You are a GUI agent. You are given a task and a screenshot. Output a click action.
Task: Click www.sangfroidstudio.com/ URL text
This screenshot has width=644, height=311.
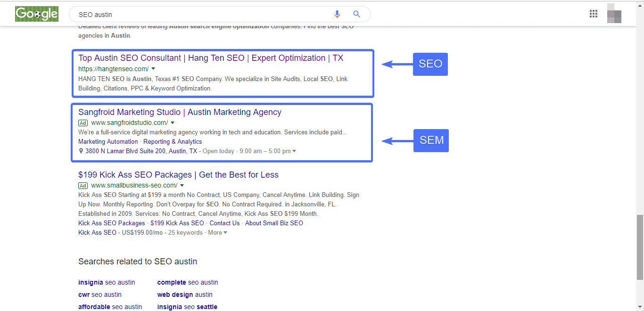point(130,123)
